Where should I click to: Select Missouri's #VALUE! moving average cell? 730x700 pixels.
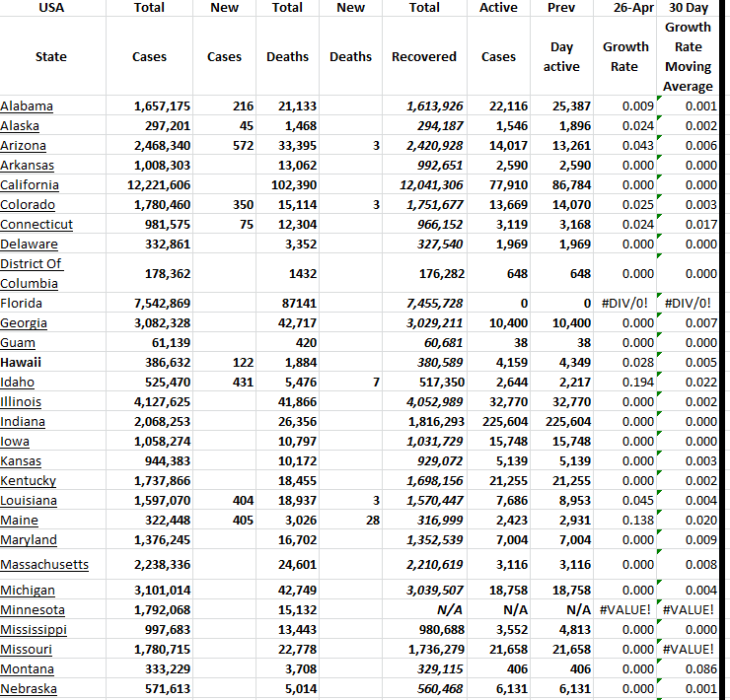(x=689, y=650)
